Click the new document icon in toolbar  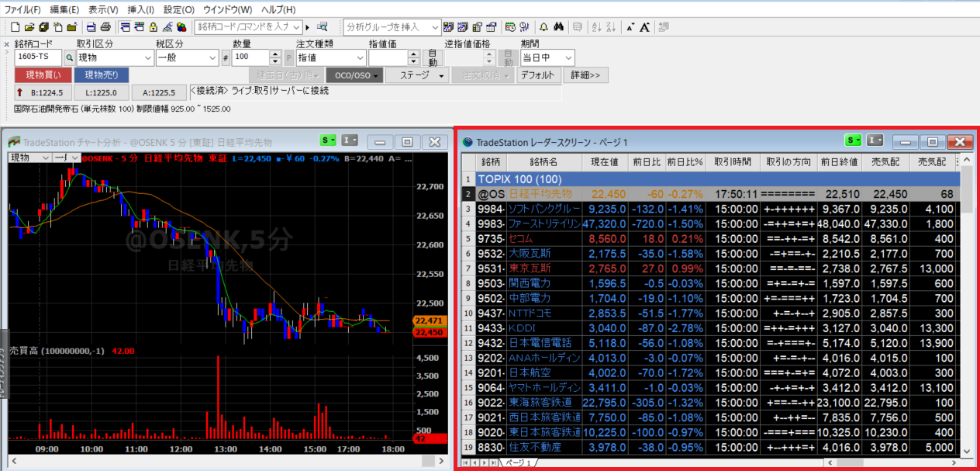[x=16, y=27]
